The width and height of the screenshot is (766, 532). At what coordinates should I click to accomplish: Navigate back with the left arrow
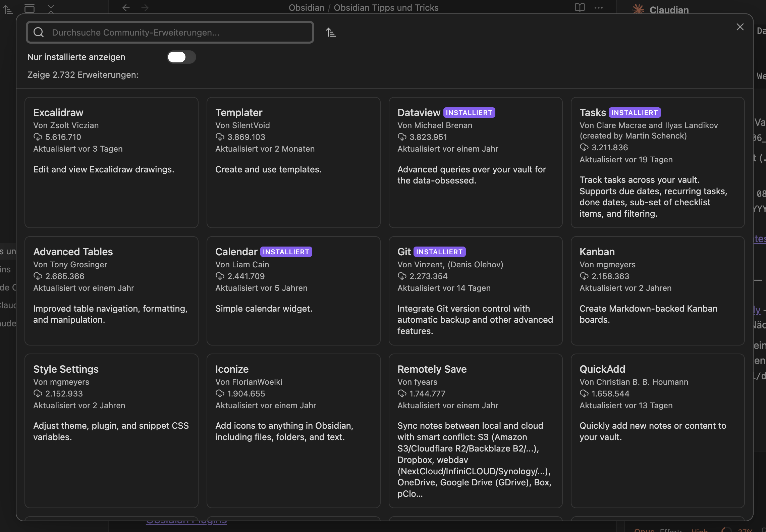(x=126, y=8)
